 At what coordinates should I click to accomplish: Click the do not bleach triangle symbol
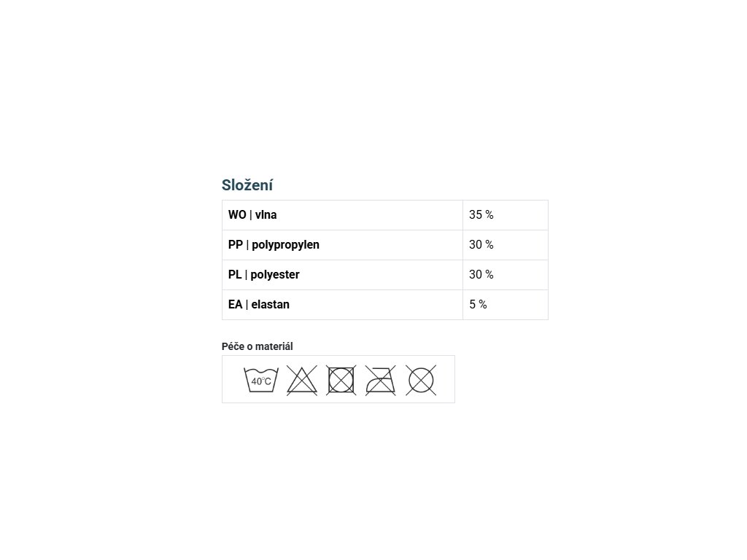click(301, 381)
